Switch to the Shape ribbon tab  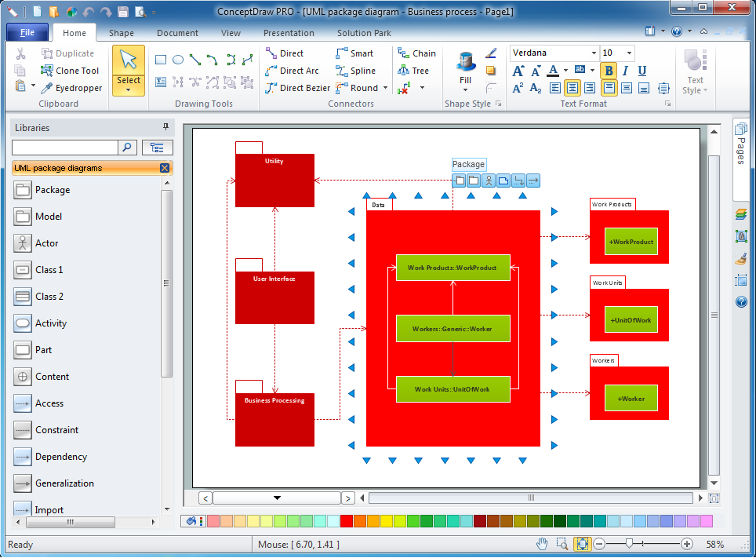point(122,33)
